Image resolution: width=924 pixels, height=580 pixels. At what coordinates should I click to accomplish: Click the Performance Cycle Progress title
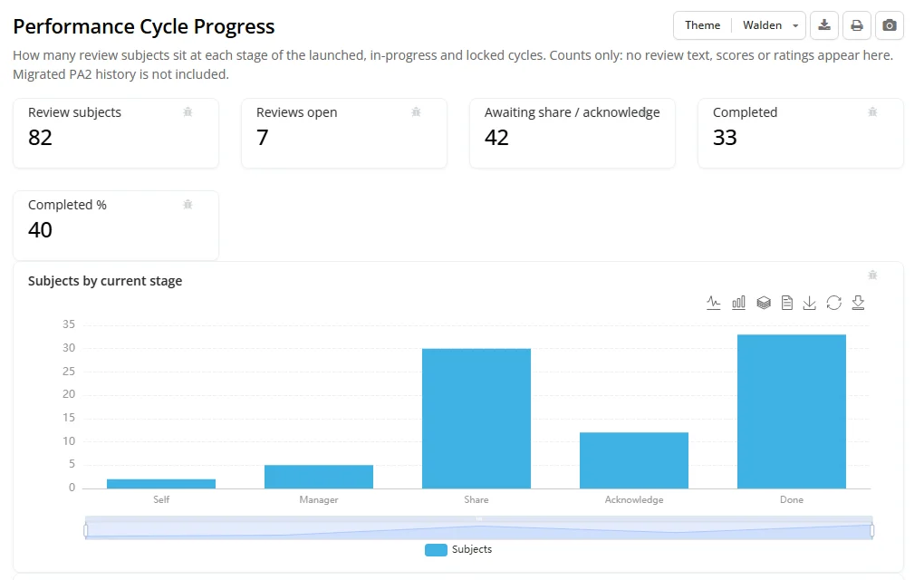(144, 26)
